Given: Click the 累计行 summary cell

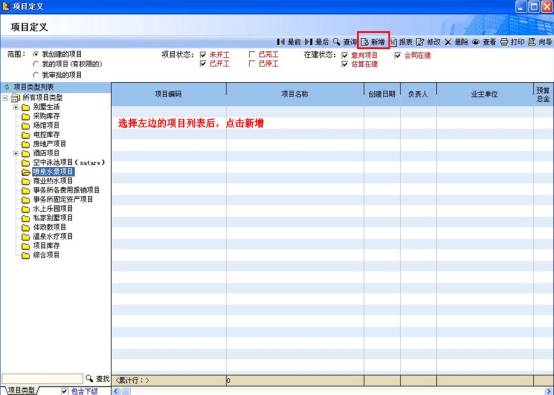Looking at the screenshot, I should [x=169, y=381].
